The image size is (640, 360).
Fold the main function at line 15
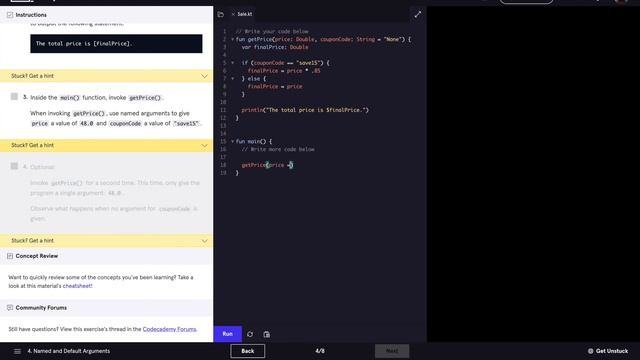233,141
